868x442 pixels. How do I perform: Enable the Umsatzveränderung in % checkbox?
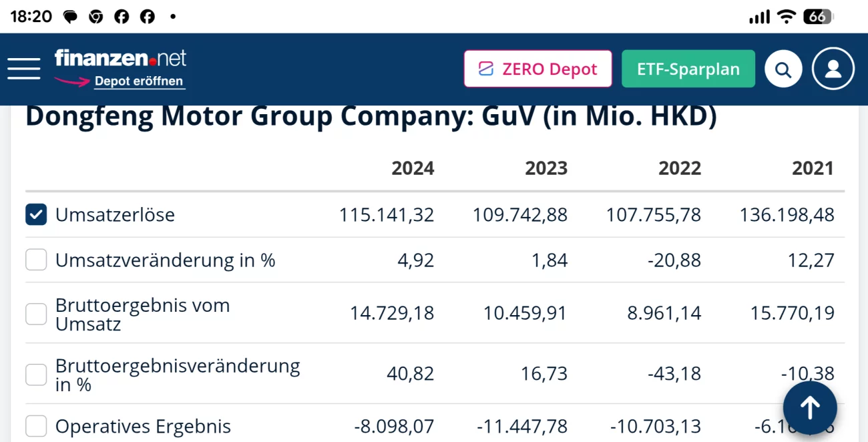coord(36,260)
